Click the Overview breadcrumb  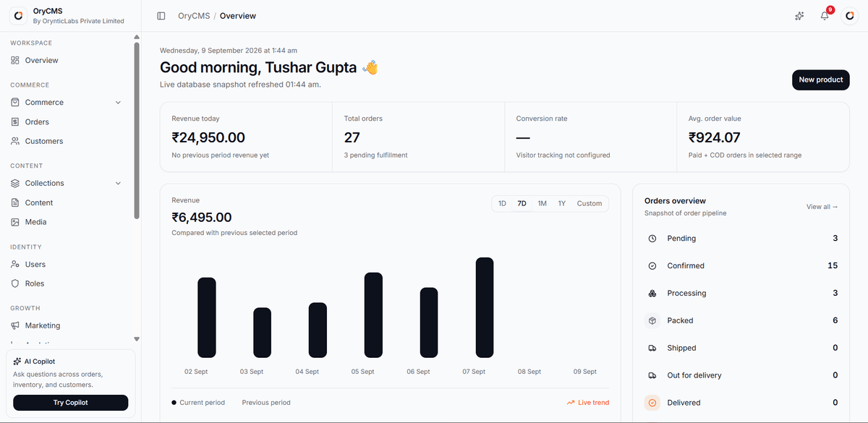point(238,16)
